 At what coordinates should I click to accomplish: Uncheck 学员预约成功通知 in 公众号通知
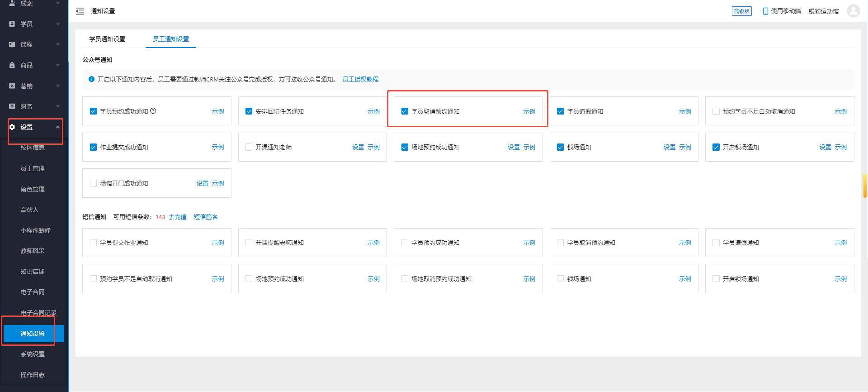[93, 111]
